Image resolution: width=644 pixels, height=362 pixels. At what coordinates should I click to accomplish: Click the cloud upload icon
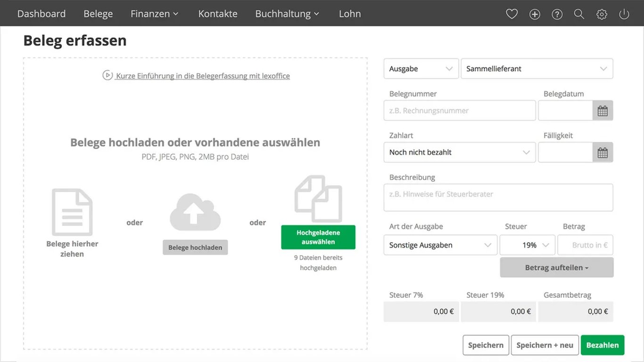pos(195,212)
